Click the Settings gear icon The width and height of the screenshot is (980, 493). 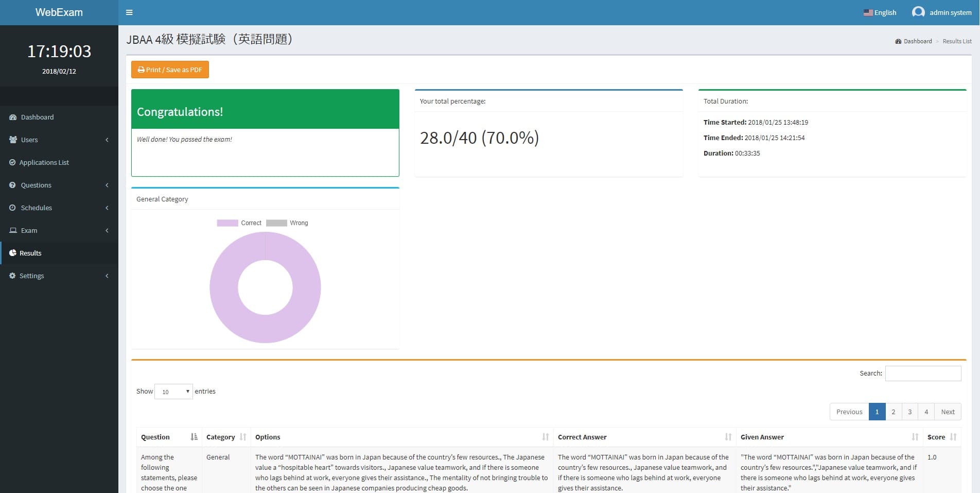point(12,276)
